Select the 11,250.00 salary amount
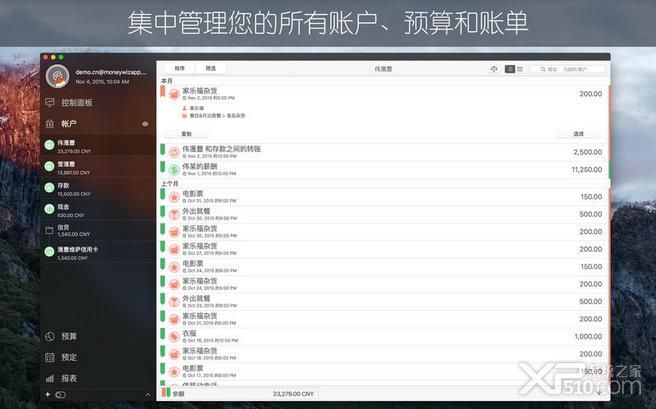Viewport: 656px width, 409px height. 587,169
